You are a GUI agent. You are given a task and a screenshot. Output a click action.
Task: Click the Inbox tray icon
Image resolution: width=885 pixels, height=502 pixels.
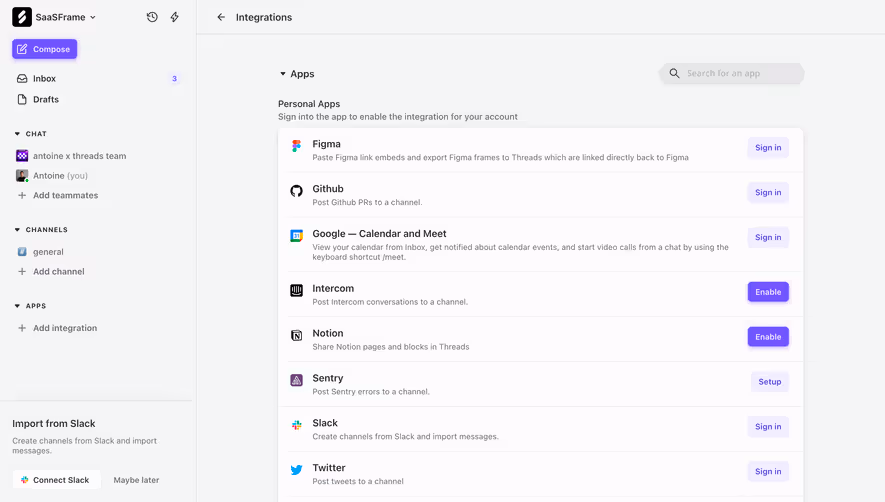point(22,78)
